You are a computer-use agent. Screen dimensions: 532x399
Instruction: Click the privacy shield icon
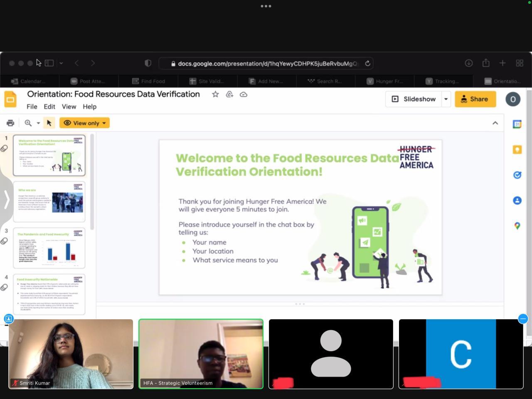pyautogui.click(x=148, y=63)
